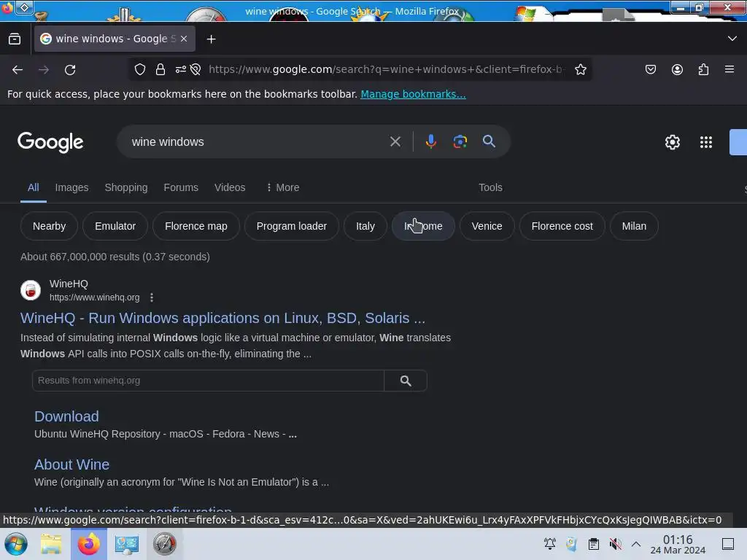The width and height of the screenshot is (747, 560).
Task: Unmute the volume tray icon
Action: pyautogui.click(x=615, y=544)
